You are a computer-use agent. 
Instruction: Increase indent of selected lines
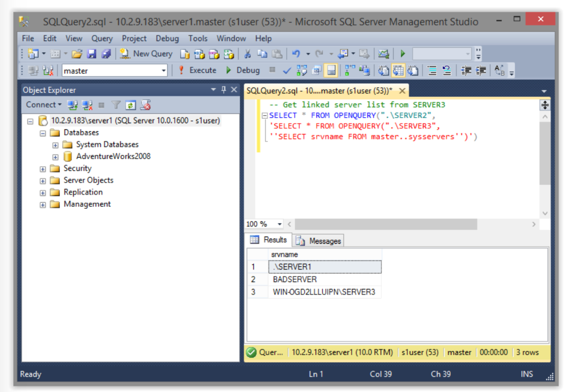tap(481, 71)
